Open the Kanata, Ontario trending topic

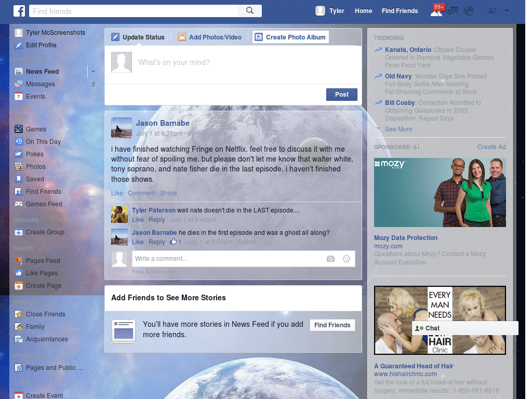click(x=408, y=50)
